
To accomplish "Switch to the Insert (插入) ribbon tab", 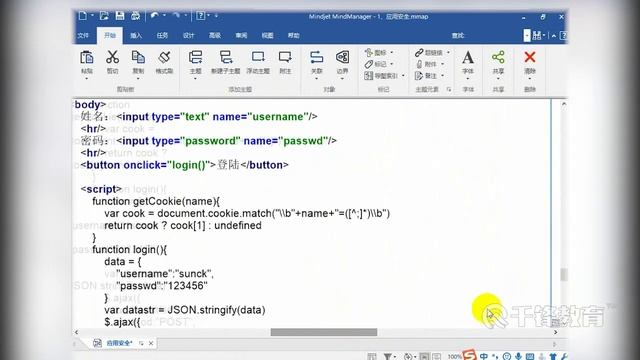I will 136,36.
